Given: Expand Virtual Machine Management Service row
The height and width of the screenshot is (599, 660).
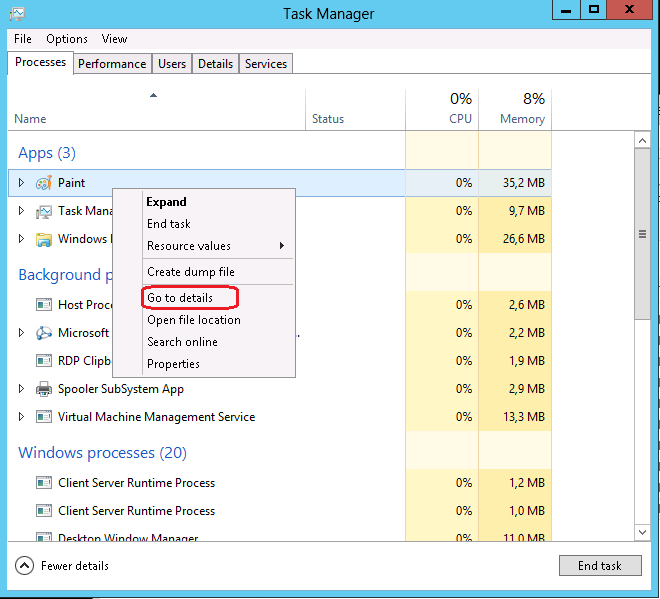Looking at the screenshot, I should [x=22, y=417].
